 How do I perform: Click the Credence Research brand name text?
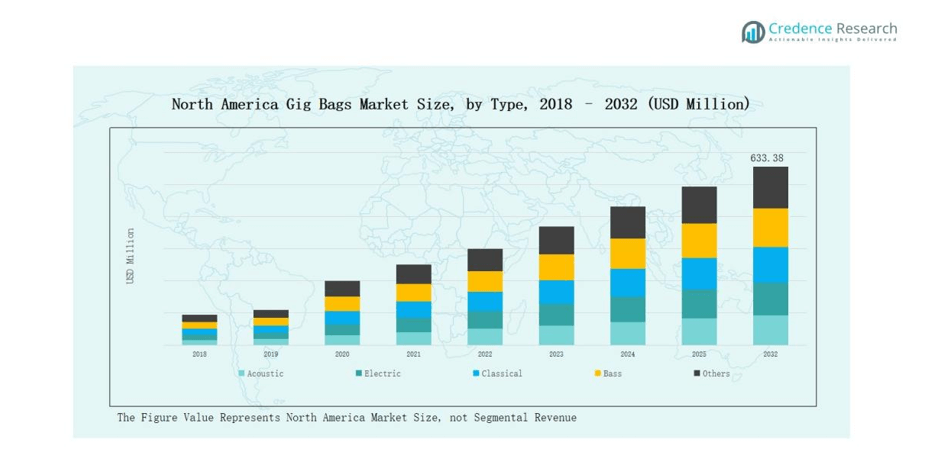point(832,28)
